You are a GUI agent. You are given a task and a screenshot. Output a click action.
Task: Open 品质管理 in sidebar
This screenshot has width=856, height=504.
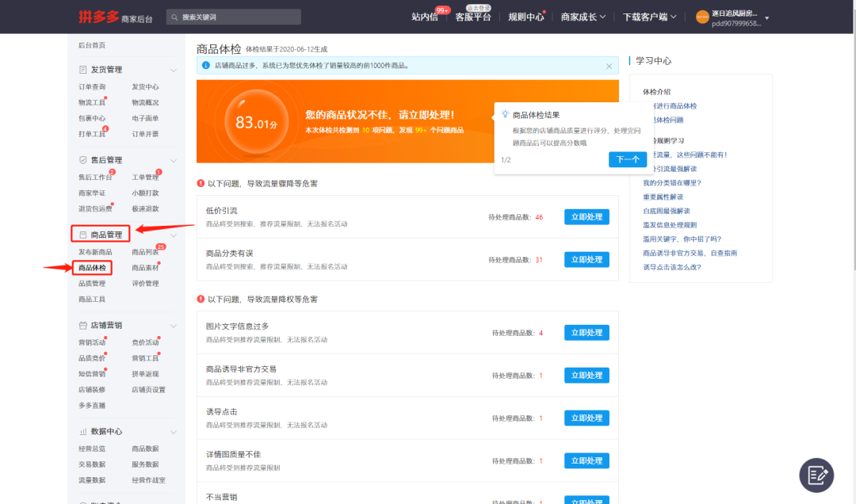click(x=92, y=284)
